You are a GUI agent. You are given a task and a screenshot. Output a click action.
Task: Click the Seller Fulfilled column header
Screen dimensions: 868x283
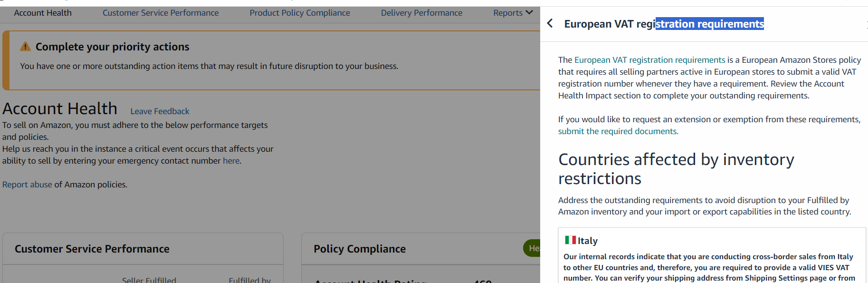tap(149, 280)
